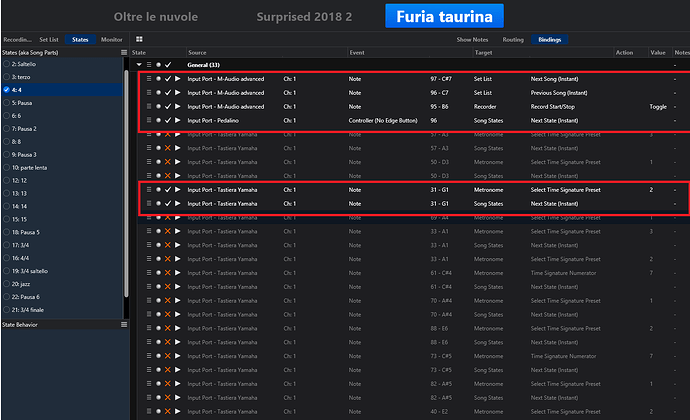
Task: Collapse the General (33) bindings group
Action: (x=139, y=65)
